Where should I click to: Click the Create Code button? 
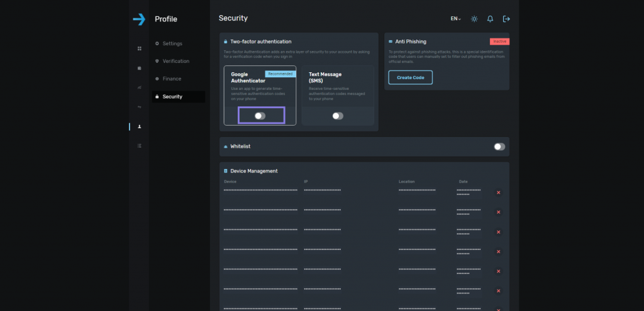[x=410, y=77]
